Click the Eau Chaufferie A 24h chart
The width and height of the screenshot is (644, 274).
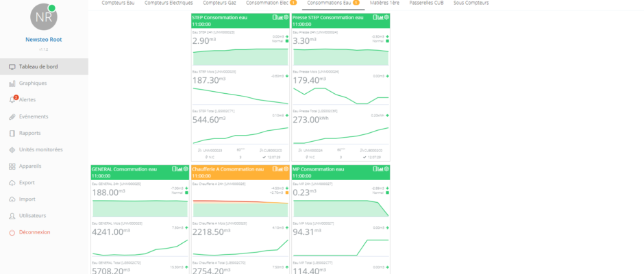(240, 208)
